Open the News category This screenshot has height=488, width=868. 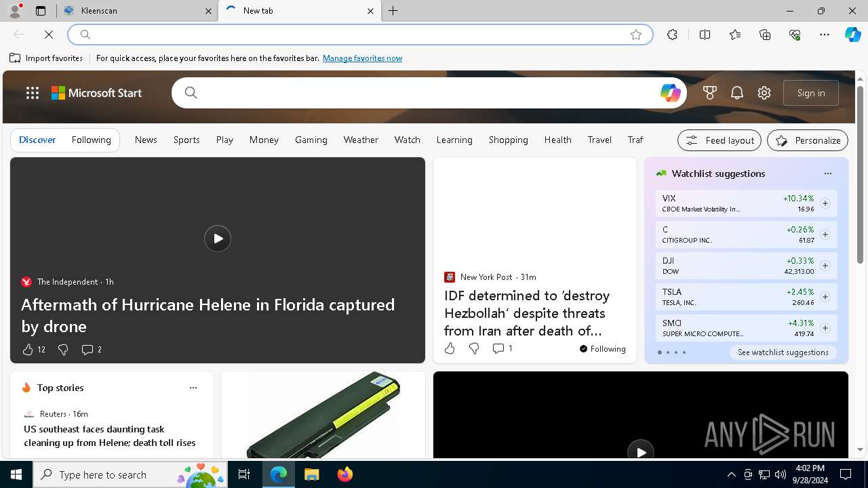click(x=146, y=140)
